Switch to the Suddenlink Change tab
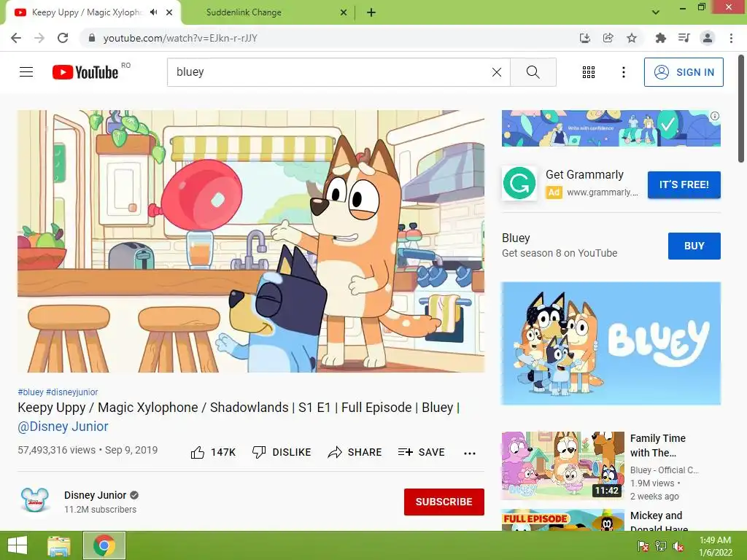747x560 pixels. (x=268, y=12)
